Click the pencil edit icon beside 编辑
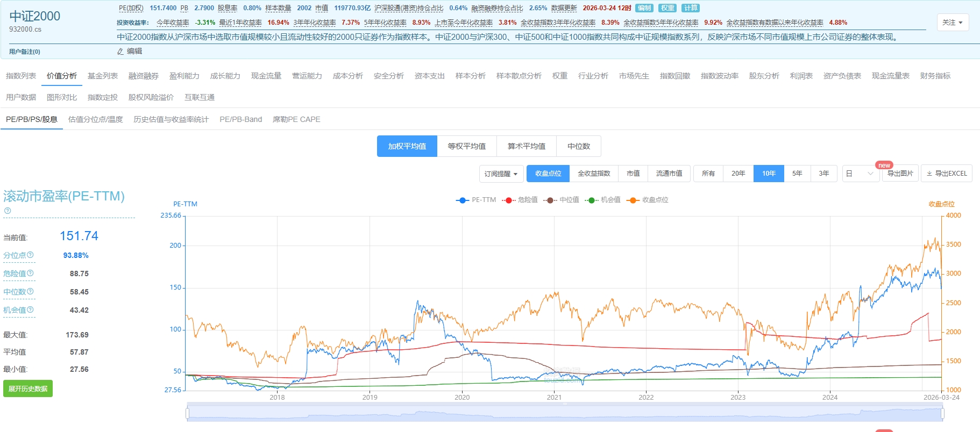Viewport: 980px width, 432px height. coord(120,52)
